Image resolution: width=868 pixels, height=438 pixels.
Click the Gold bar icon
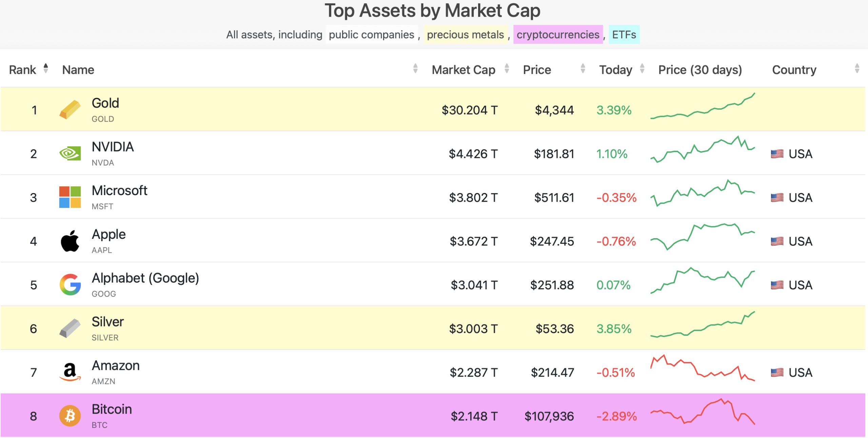[70, 109]
